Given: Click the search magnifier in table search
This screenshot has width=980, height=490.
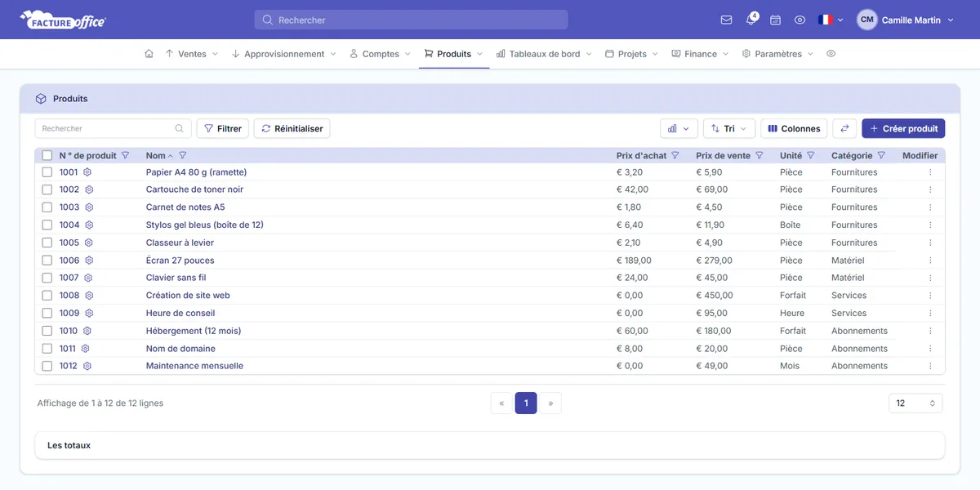Looking at the screenshot, I should pyautogui.click(x=180, y=128).
